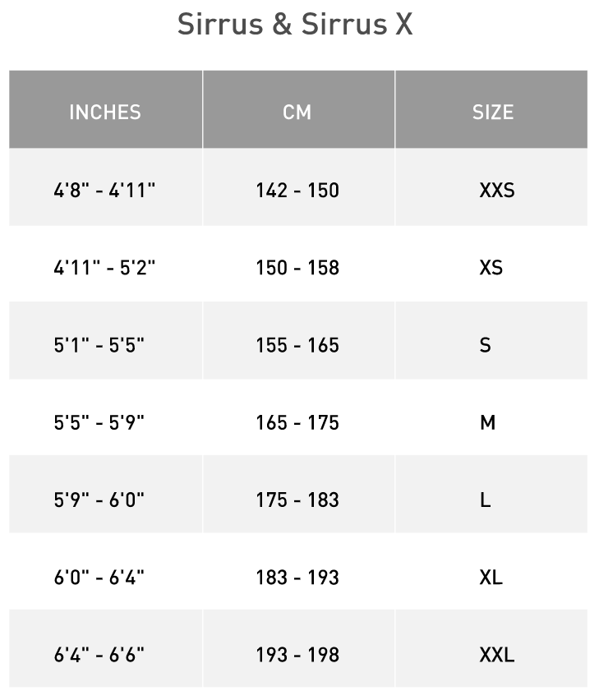The width and height of the screenshot is (599, 700).
Task: Select the SIZE column header
Action: tap(492, 112)
